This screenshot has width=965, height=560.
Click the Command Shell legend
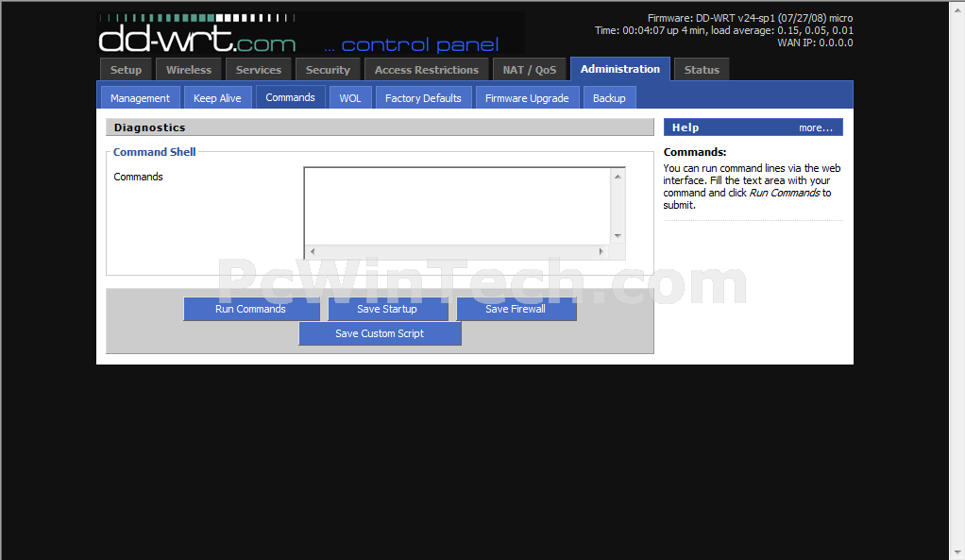tap(155, 152)
